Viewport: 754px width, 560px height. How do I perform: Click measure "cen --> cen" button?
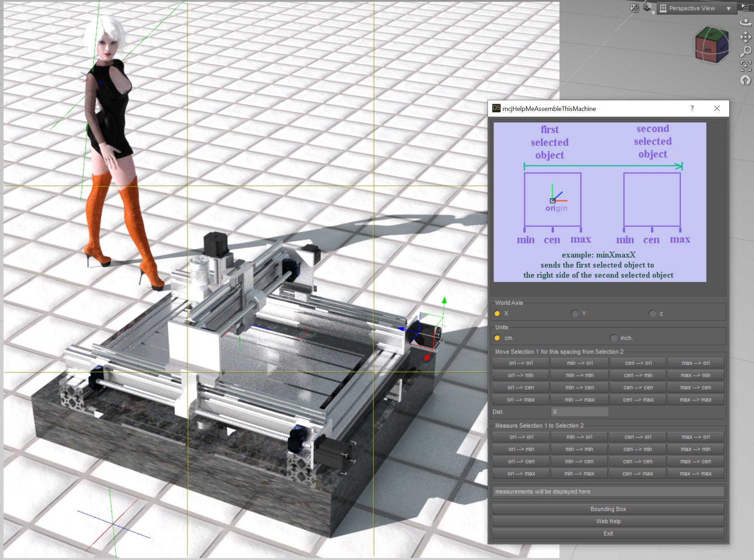tap(637, 461)
